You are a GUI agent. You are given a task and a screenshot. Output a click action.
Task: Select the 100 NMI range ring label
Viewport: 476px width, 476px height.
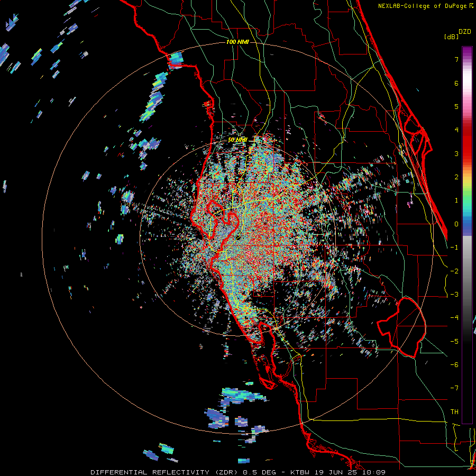[237, 42]
